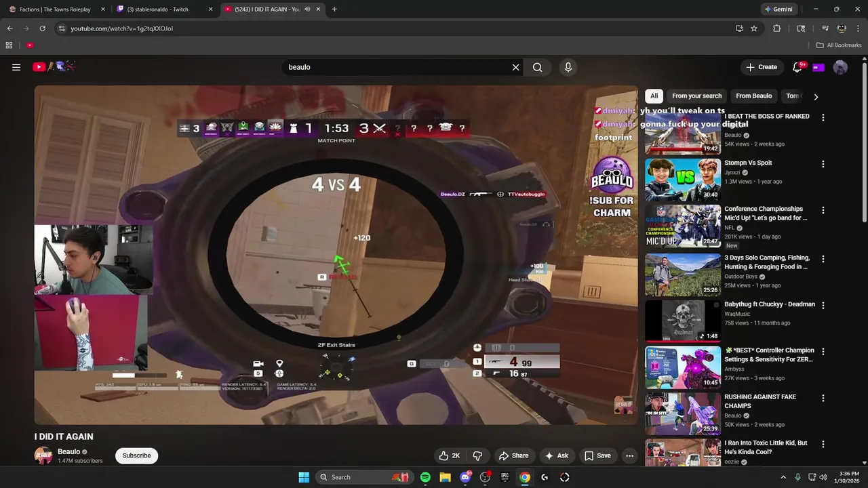Open the Chrome three-dot menu

pos(859,28)
